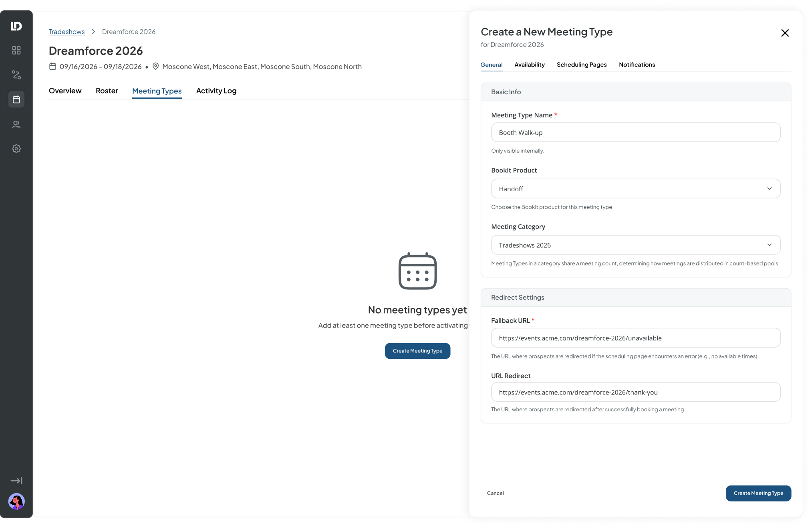The image size is (812, 528).
Task: Click the location pin icon beside the venues
Action: [x=156, y=67]
